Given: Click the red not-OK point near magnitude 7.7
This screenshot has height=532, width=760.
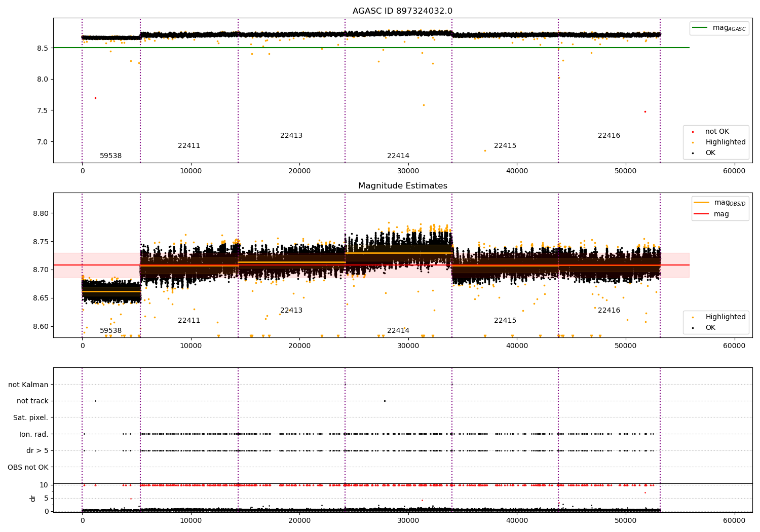Looking at the screenshot, I should point(95,98).
